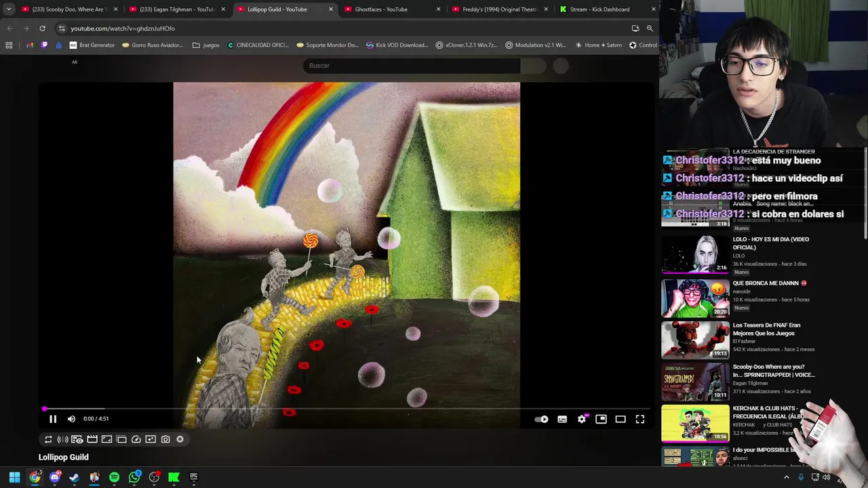
Task: Open the playback speed gauge icon
Action: point(136,439)
